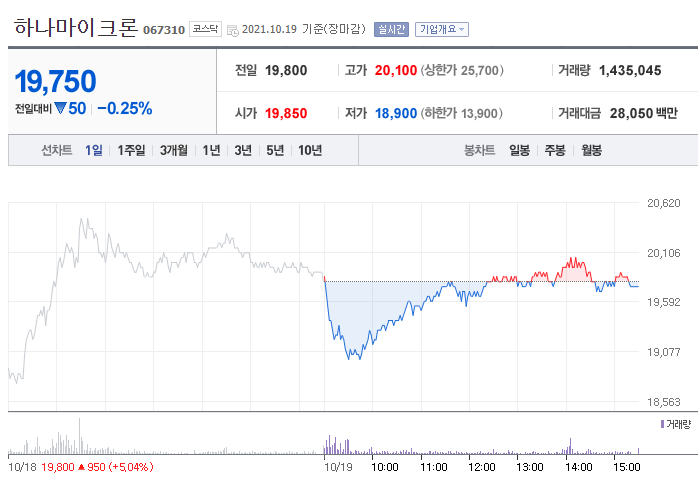Click the red shaded peak near 14:00

pyautogui.click(x=573, y=273)
